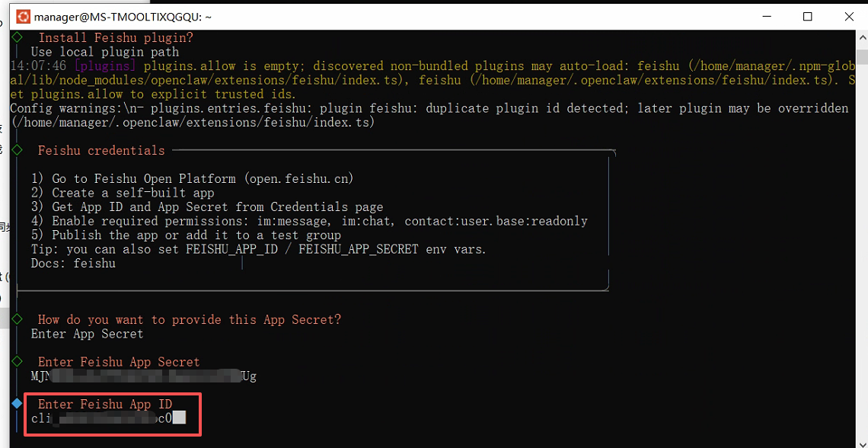Click the terminal vertical scrollbar thumb

point(863,57)
